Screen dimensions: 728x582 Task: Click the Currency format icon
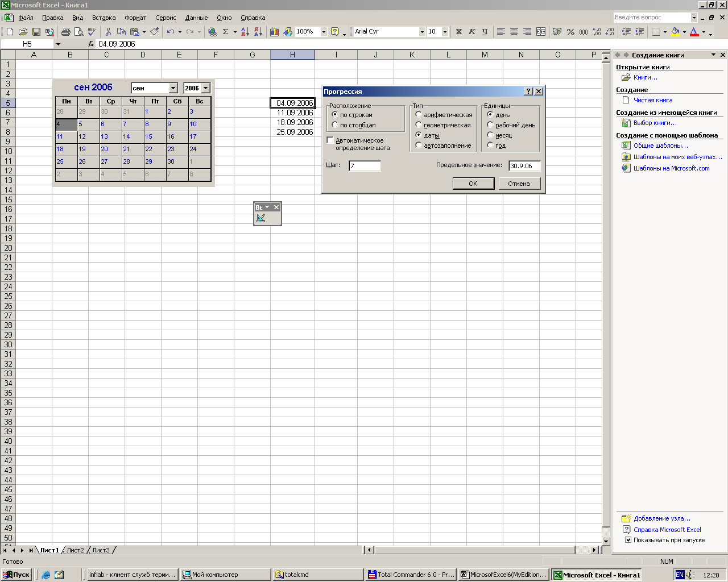[557, 32]
